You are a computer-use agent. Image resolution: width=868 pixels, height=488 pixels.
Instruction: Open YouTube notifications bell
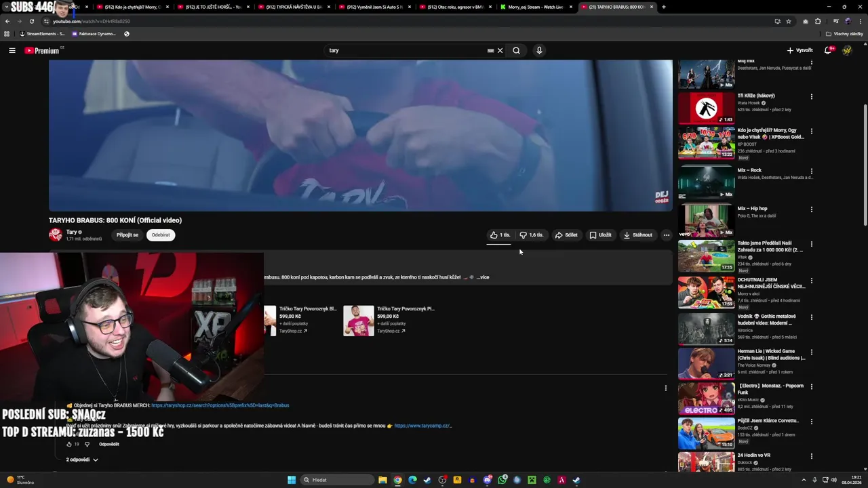point(828,50)
